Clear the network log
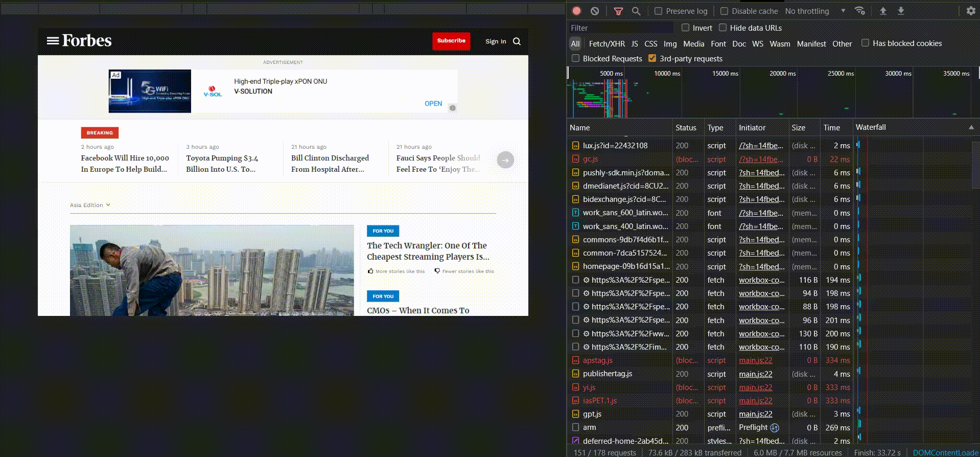The height and width of the screenshot is (457, 980). [x=595, y=11]
